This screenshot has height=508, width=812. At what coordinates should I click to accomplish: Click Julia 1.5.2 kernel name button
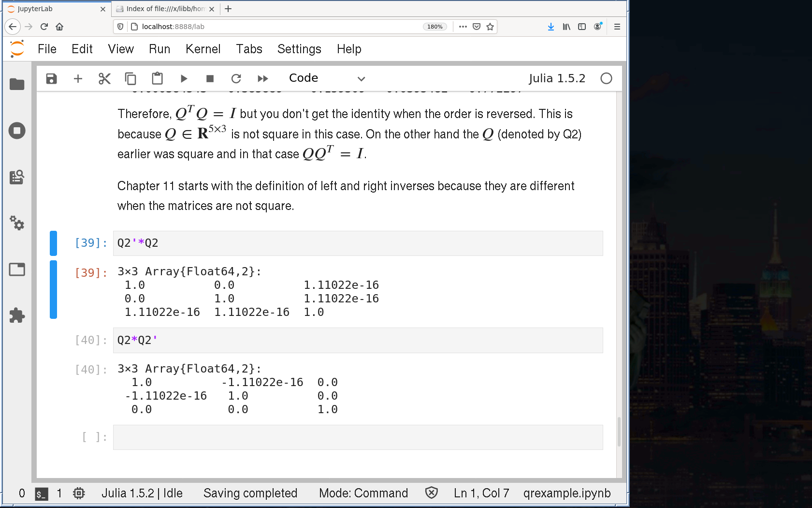pyautogui.click(x=557, y=78)
